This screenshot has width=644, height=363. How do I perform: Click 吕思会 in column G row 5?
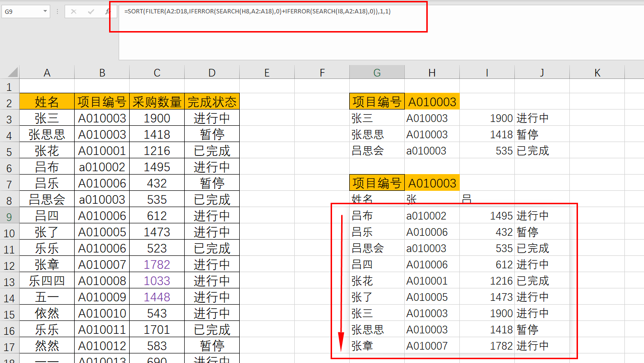377,151
